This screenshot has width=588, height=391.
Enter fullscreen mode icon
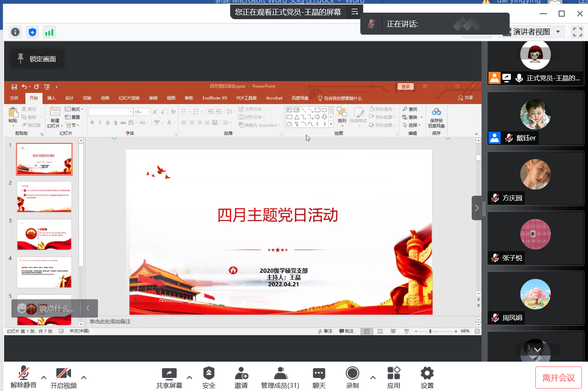[577, 32]
